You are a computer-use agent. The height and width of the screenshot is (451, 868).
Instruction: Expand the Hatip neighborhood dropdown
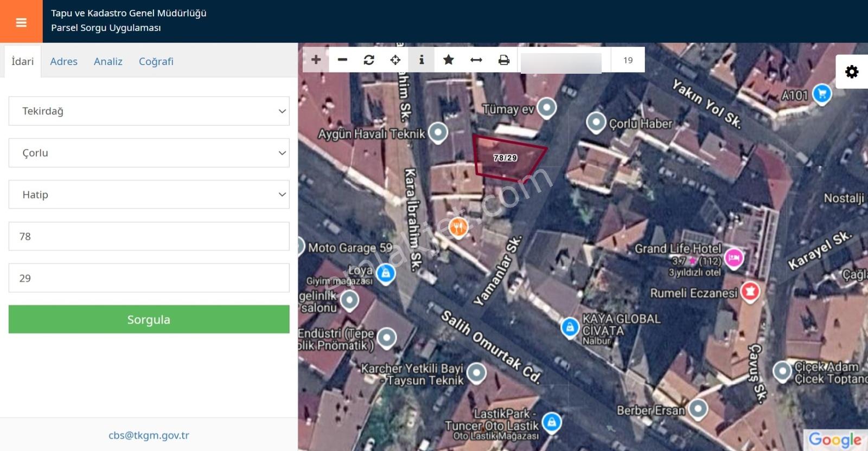point(149,195)
